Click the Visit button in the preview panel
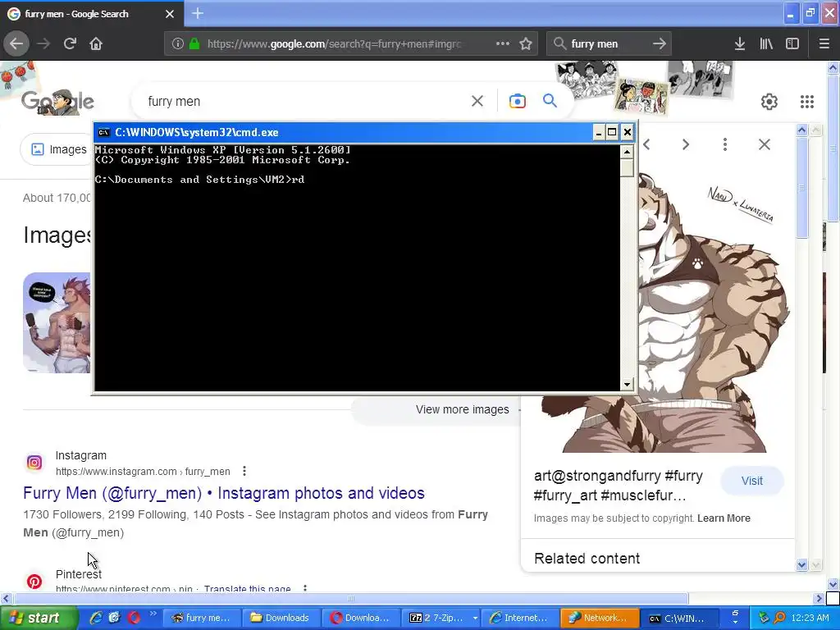Viewport: 840px width, 630px height. click(751, 481)
